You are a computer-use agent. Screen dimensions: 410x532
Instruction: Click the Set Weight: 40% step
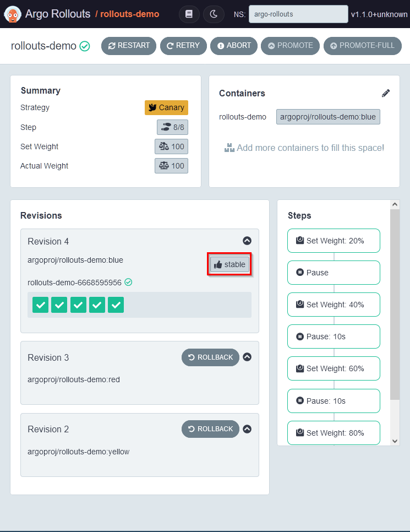pyautogui.click(x=334, y=305)
